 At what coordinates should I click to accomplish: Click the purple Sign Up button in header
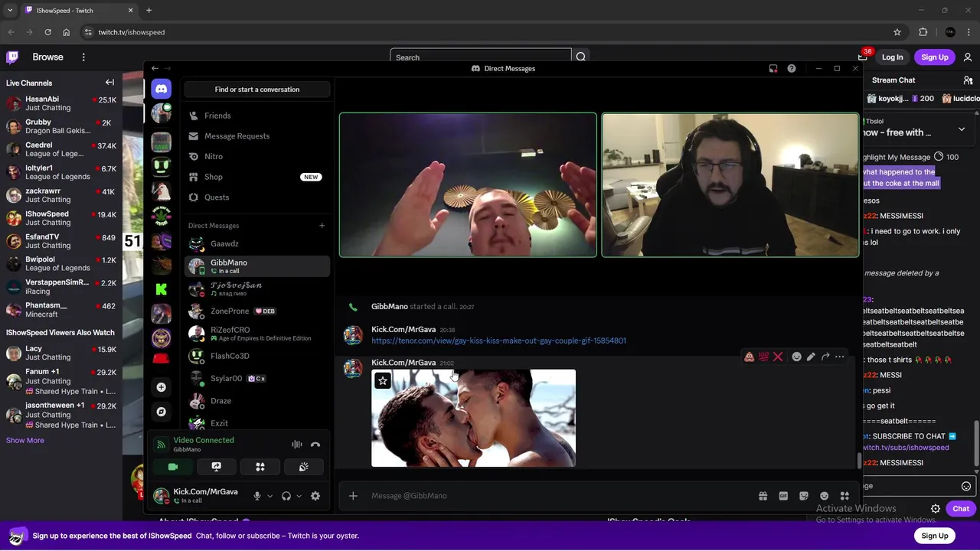coord(935,57)
